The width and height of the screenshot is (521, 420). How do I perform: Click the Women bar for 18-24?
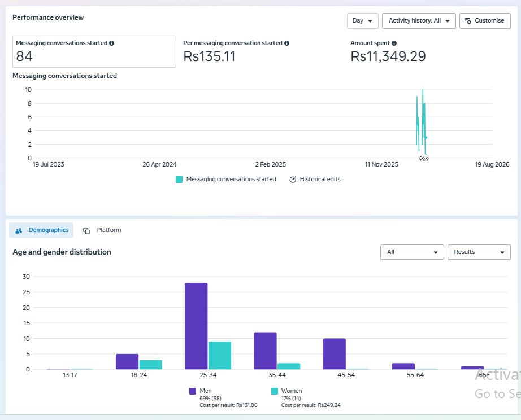tap(151, 365)
